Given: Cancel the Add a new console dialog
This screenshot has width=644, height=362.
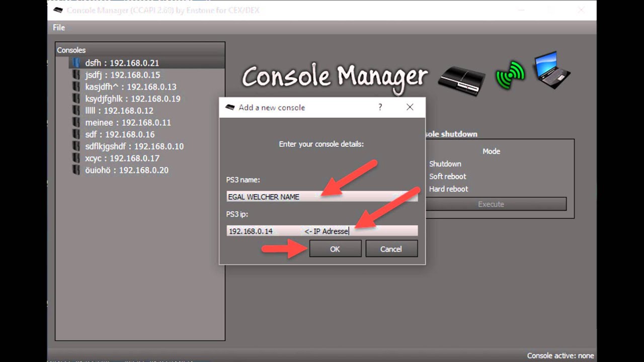Looking at the screenshot, I should (x=391, y=249).
